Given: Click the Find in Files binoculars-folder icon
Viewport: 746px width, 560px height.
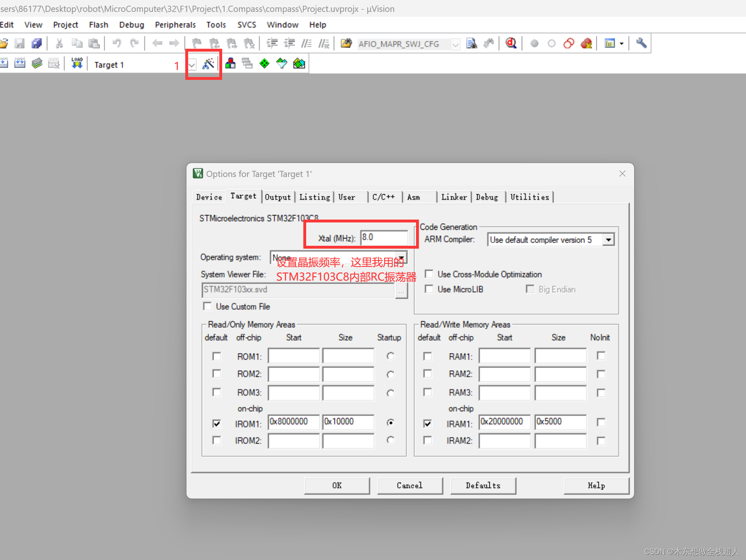Looking at the screenshot, I should [x=346, y=43].
